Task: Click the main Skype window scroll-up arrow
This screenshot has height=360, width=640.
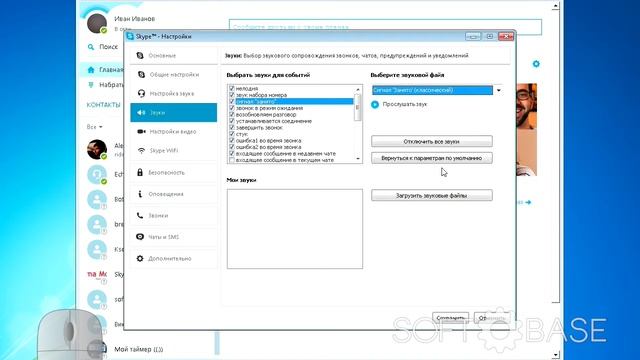Action: (556, 6)
